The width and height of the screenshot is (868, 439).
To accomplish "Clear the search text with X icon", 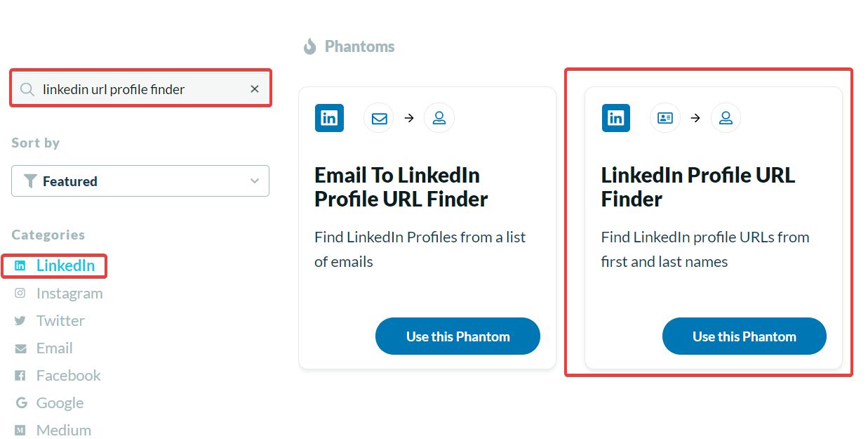I will 255,89.
